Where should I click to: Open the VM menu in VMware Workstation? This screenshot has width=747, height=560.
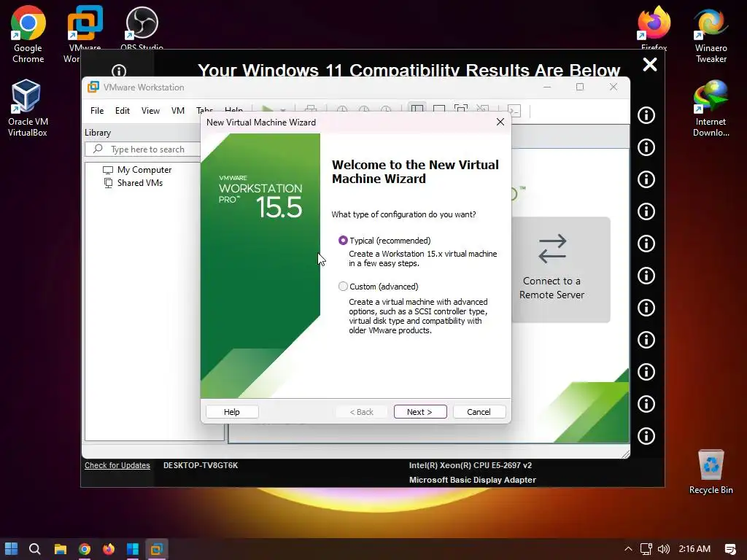pyautogui.click(x=178, y=111)
